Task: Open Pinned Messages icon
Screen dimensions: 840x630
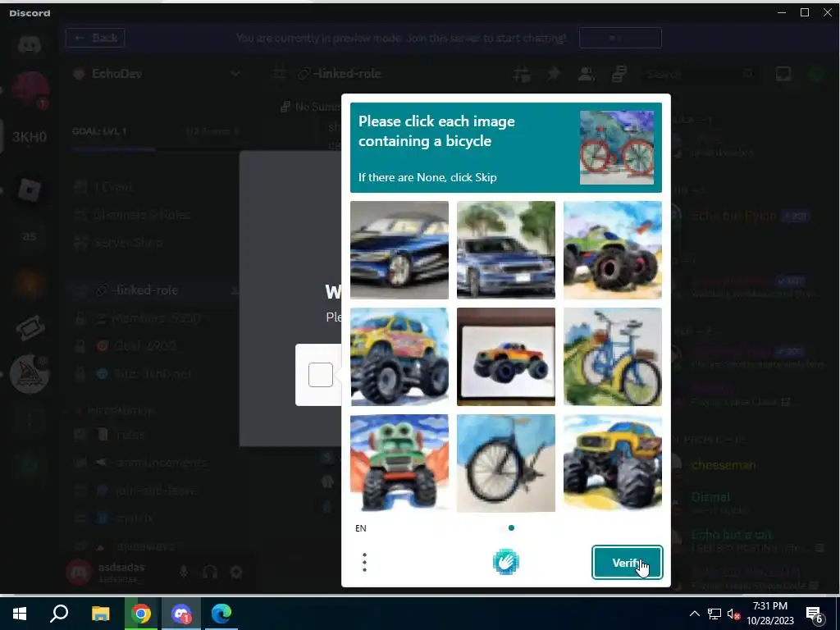Action: tap(554, 74)
